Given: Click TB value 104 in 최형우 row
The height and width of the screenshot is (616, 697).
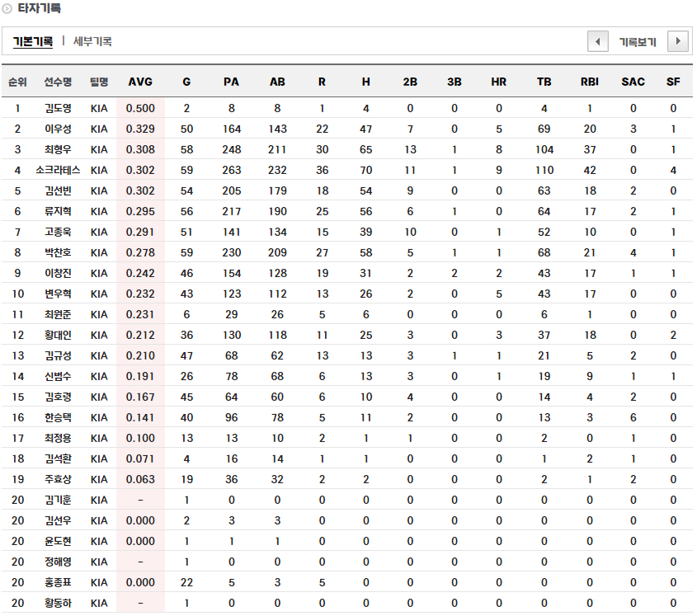Looking at the screenshot, I should pyautogui.click(x=544, y=149).
